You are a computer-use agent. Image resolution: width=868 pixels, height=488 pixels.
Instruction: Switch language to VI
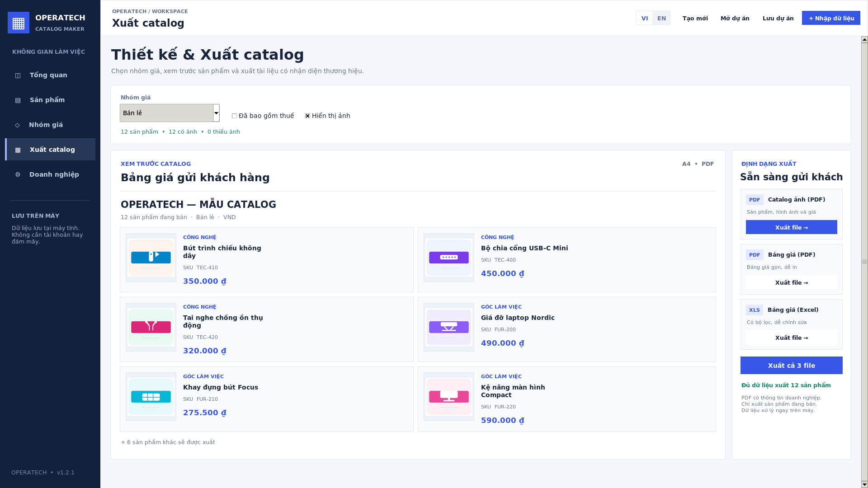point(645,18)
